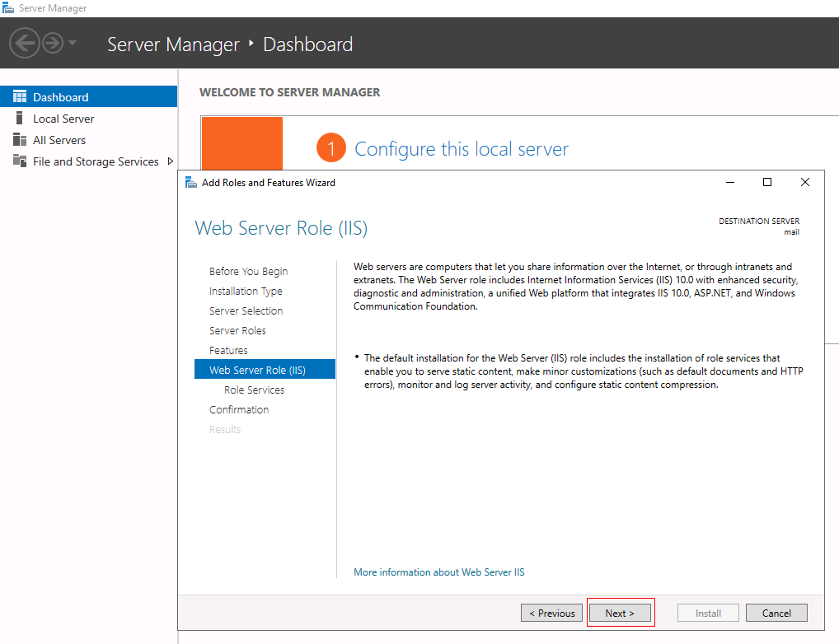Go to Features wizard step
Viewport: 839px width, 644px height.
[228, 350]
